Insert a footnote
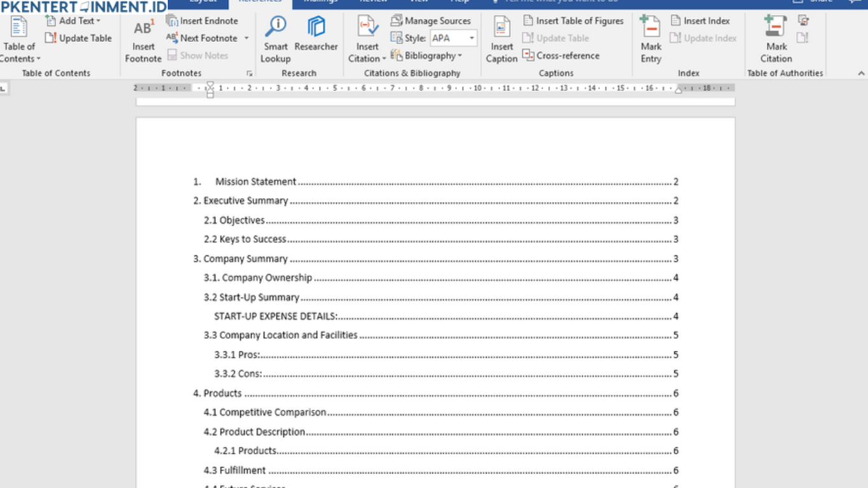Screen dimensions: 868x488 pyautogui.click(x=143, y=38)
